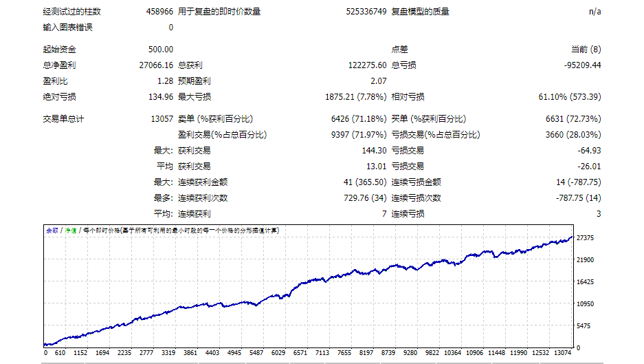Click the expected payoff value 2.07
This screenshot has height=364, width=644.
(x=378, y=81)
